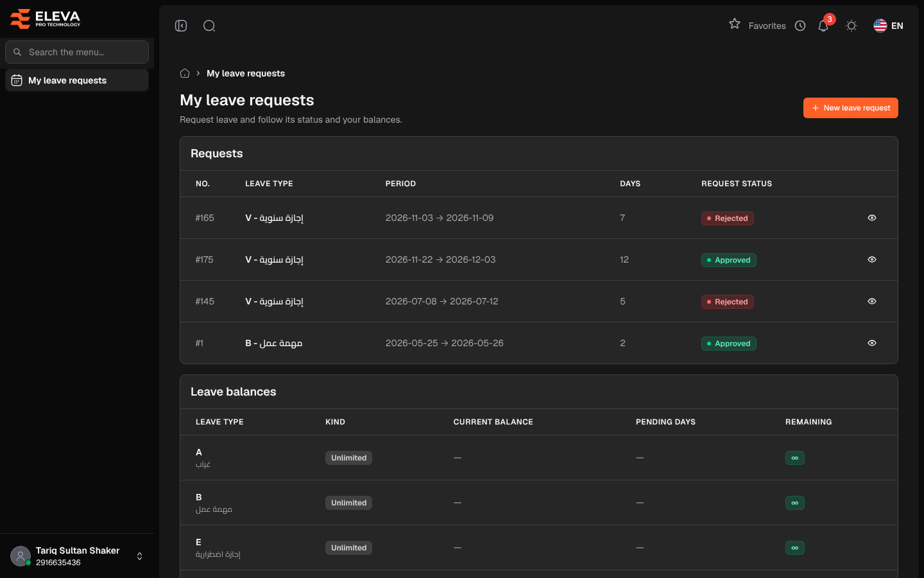The width and height of the screenshot is (924, 578).
Task: Click REMAINING column header in Leave balances
Action: click(809, 422)
